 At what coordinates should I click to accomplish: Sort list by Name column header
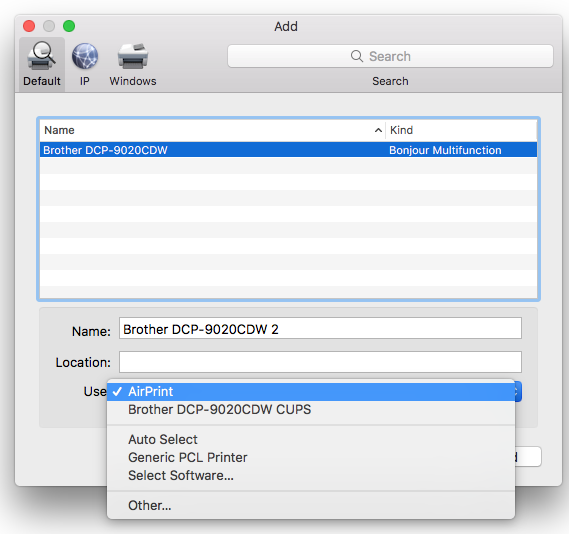point(212,130)
